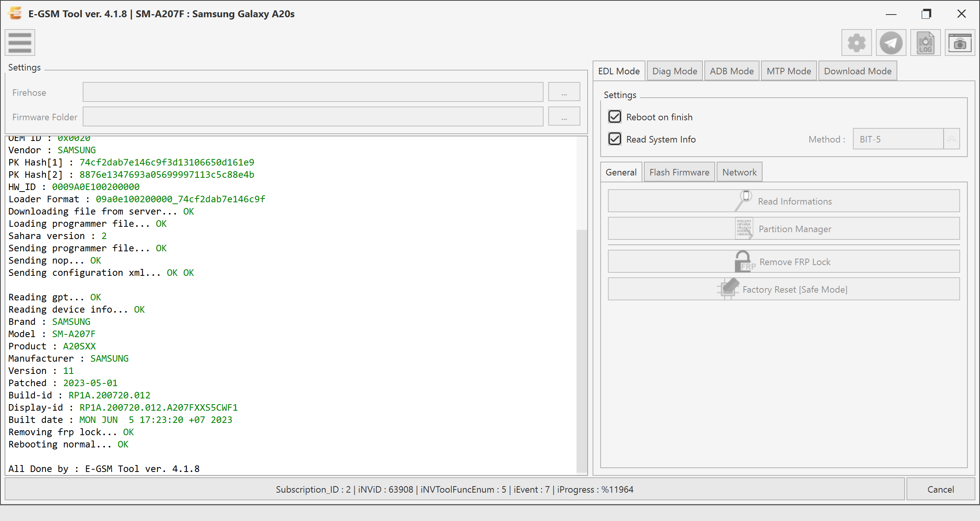Image resolution: width=980 pixels, height=521 pixels.
Task: Click the Firehose path field
Action: point(313,92)
